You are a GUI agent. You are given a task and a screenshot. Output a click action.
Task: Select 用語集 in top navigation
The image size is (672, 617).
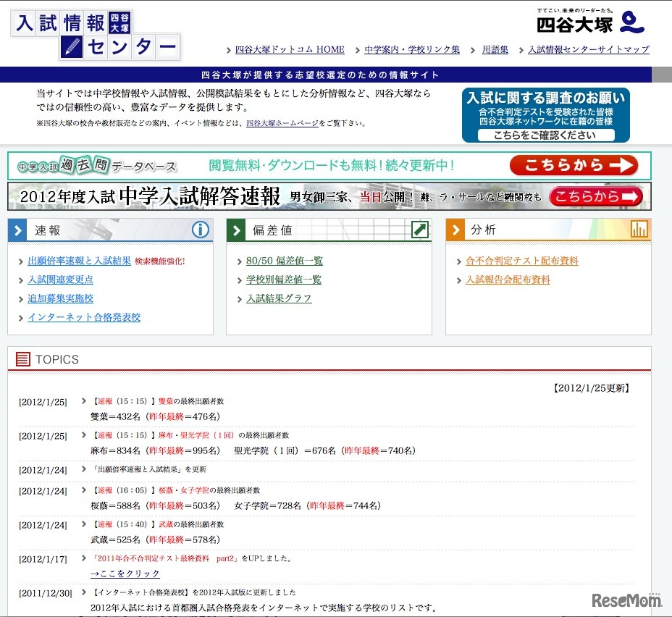[495, 50]
